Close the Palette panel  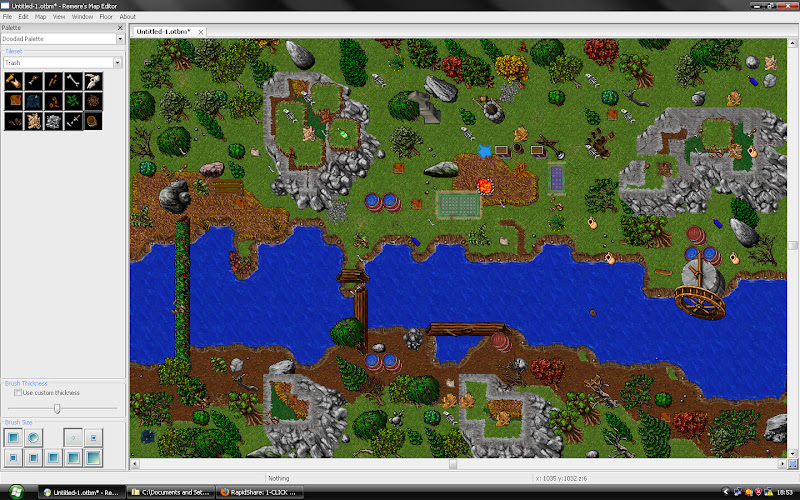click(x=120, y=28)
